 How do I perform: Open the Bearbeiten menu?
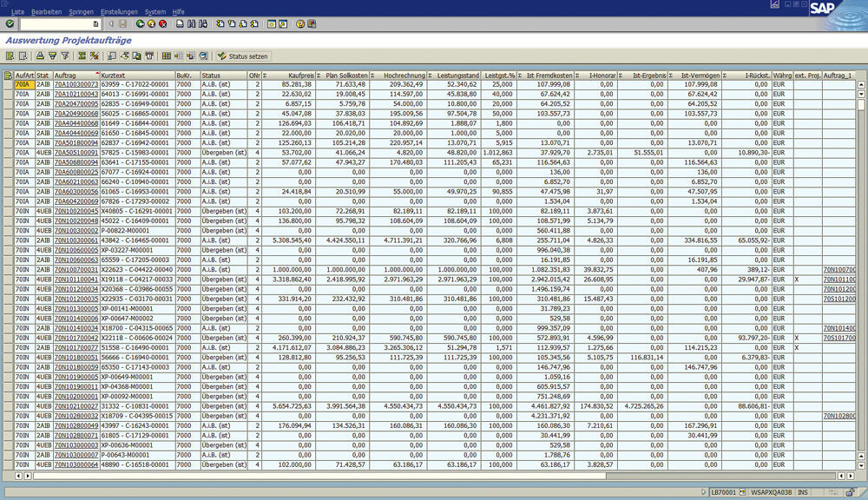tap(46, 11)
